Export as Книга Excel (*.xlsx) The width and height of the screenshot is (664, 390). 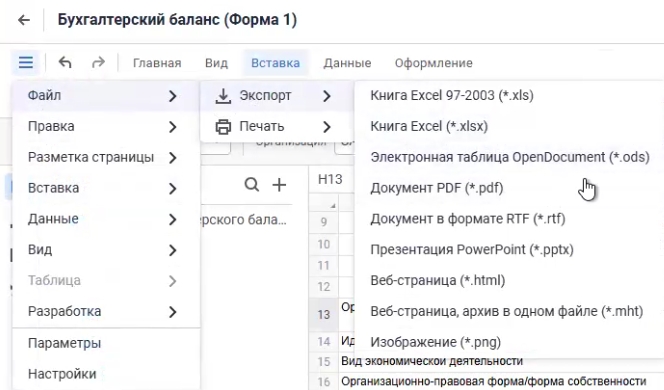[509, 127]
